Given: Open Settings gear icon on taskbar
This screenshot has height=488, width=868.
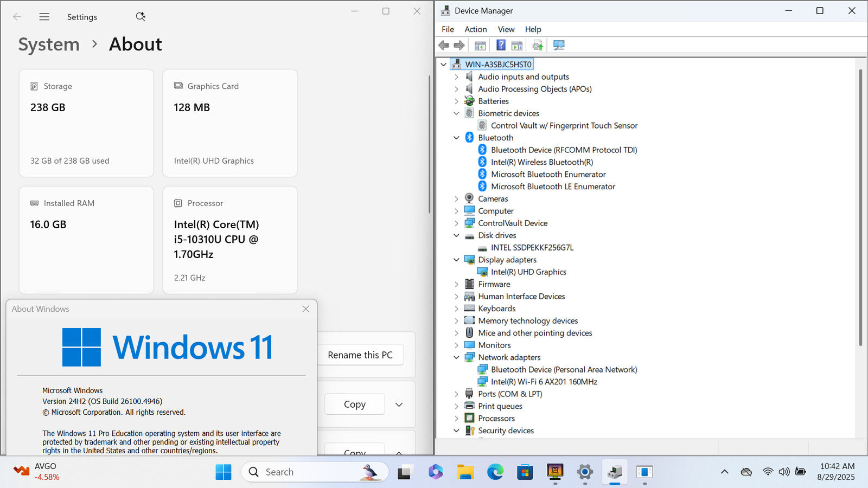Looking at the screenshot, I should (584, 472).
